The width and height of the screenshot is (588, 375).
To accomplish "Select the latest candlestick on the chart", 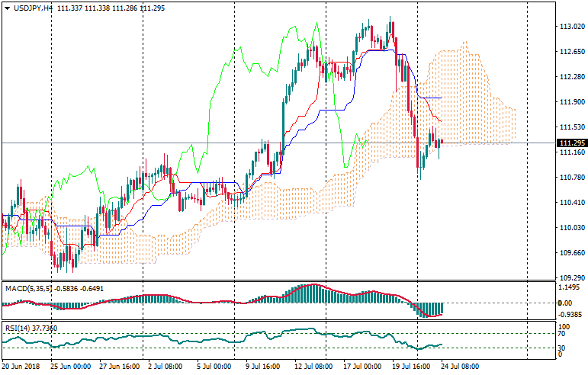I will (442, 142).
